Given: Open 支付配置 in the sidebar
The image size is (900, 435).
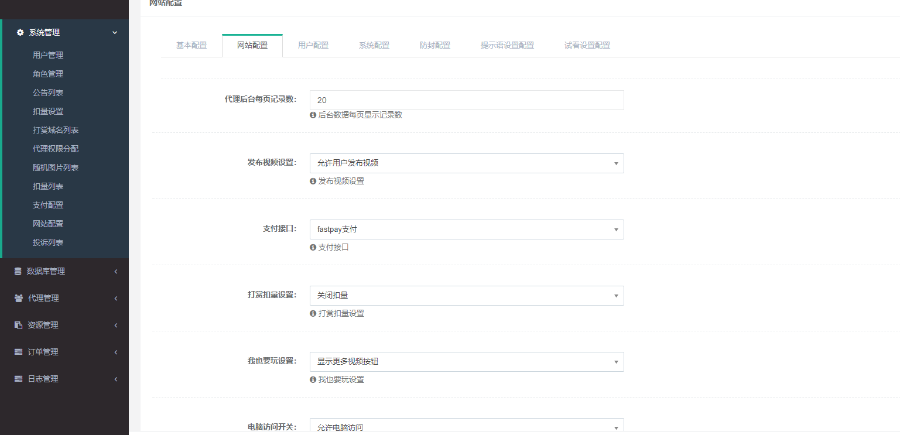Looking at the screenshot, I should tap(48, 205).
